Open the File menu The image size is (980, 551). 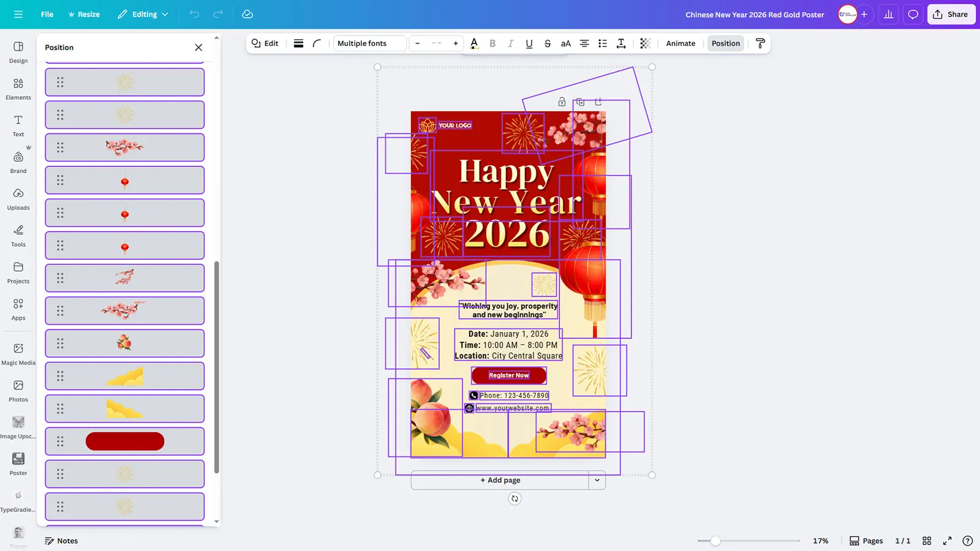[x=47, y=14]
